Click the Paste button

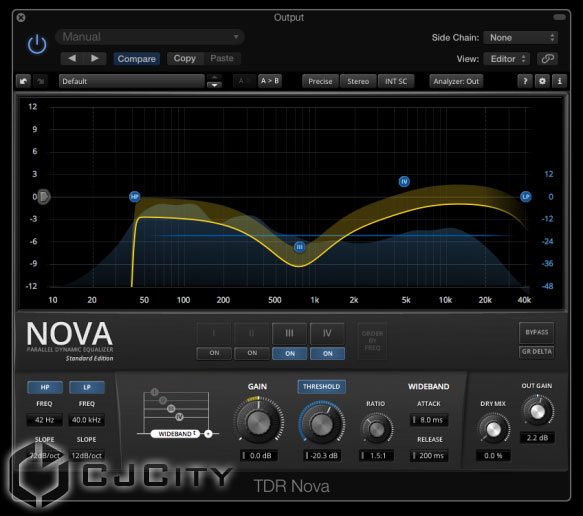pyautogui.click(x=222, y=58)
